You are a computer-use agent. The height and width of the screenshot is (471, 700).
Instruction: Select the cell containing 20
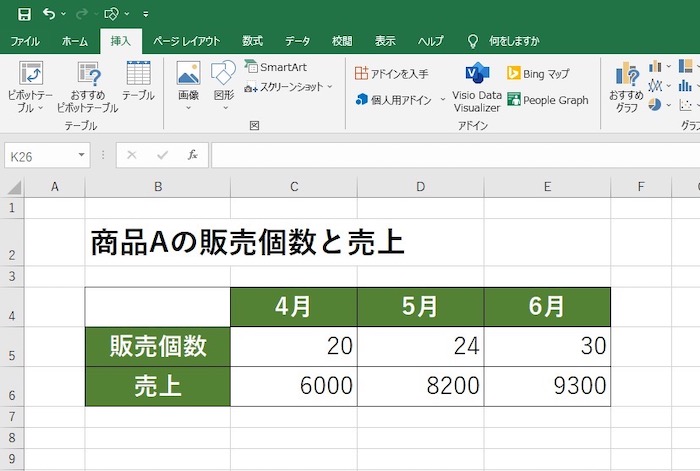pos(294,347)
